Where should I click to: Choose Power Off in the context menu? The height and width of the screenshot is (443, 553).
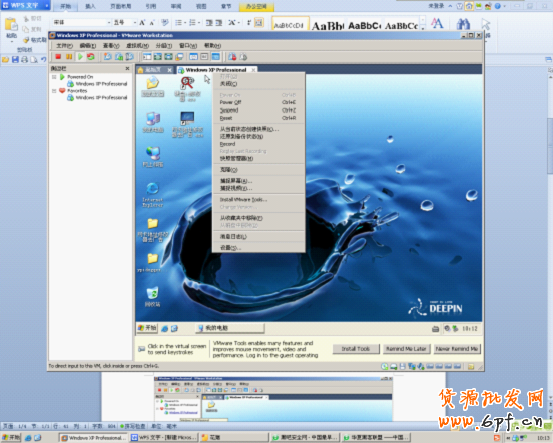pyautogui.click(x=259, y=102)
